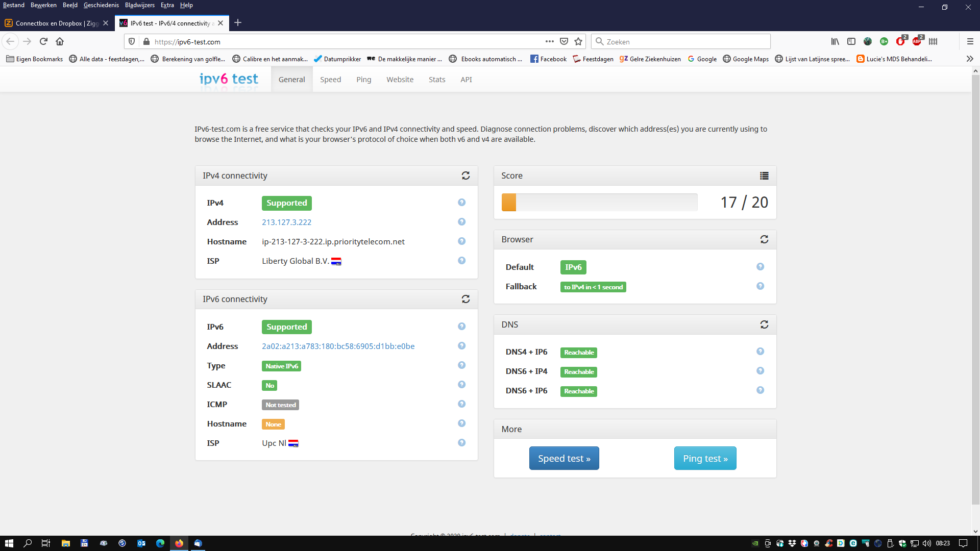
Task: Refresh the IPv6 connectivity panel
Action: click(x=465, y=299)
